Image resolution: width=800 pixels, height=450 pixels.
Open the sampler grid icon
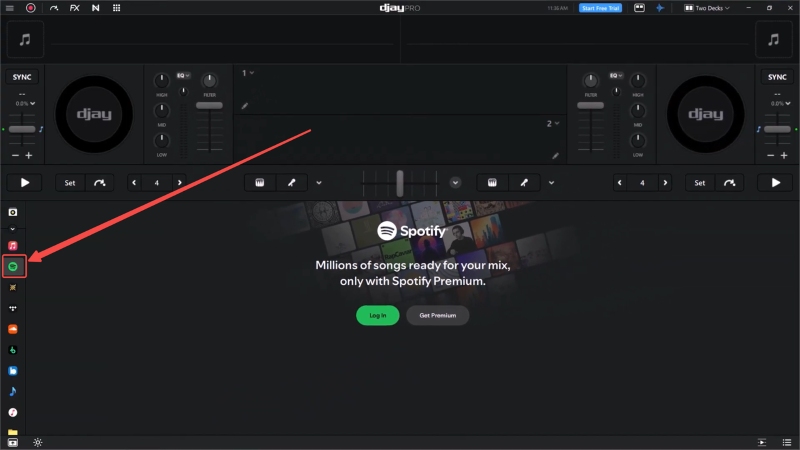pyautogui.click(x=116, y=8)
